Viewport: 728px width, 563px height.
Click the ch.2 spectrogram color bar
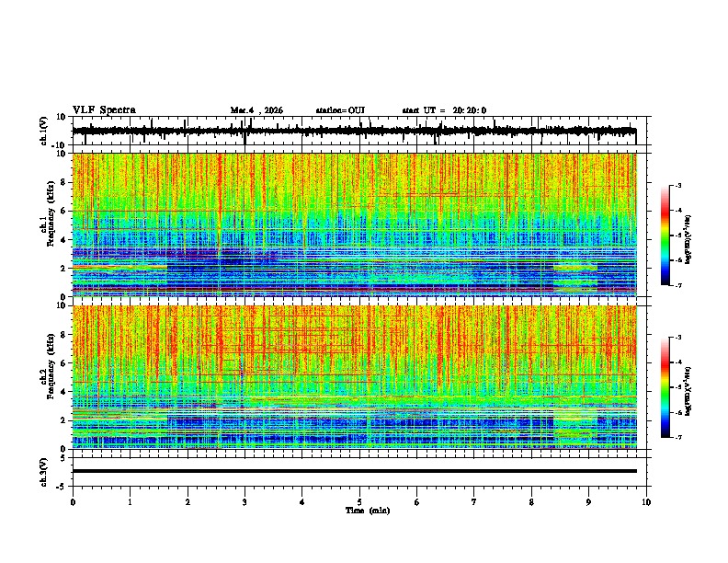pos(665,387)
